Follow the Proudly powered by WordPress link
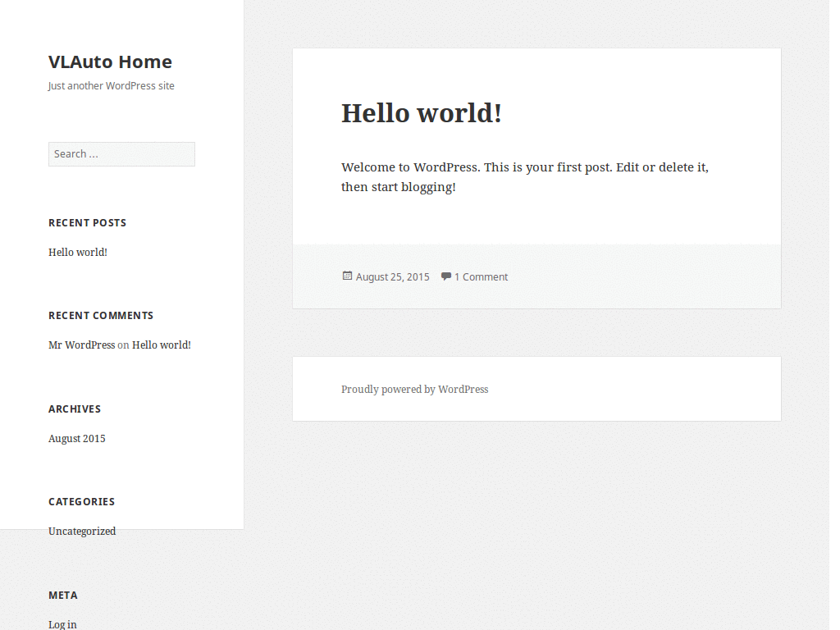 pyautogui.click(x=414, y=390)
